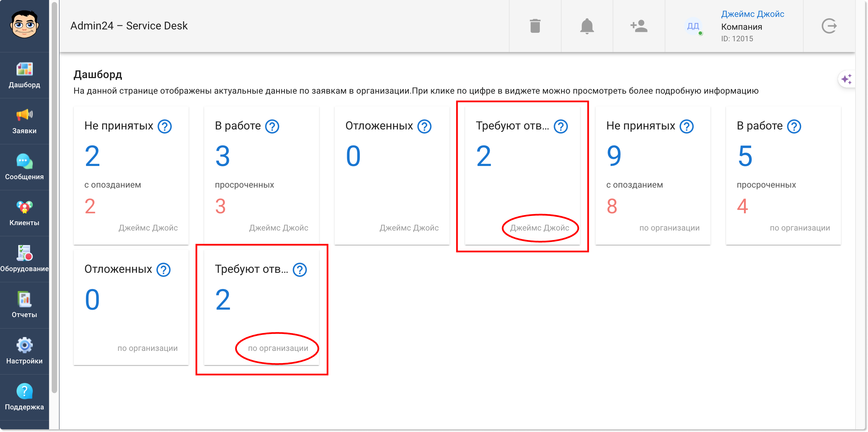Click Джеймс Джойс profile name link
The width and height of the screenshot is (868, 432).
(x=752, y=14)
